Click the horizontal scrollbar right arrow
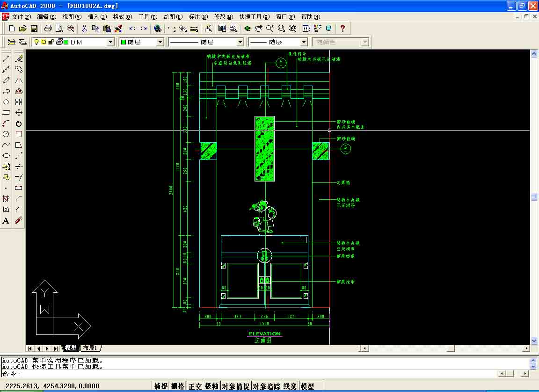 (526, 348)
